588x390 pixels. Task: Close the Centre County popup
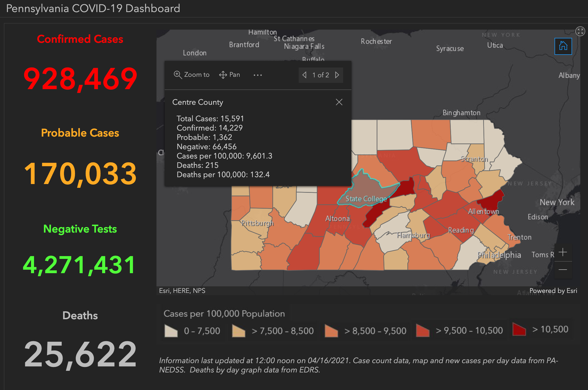[x=339, y=102]
